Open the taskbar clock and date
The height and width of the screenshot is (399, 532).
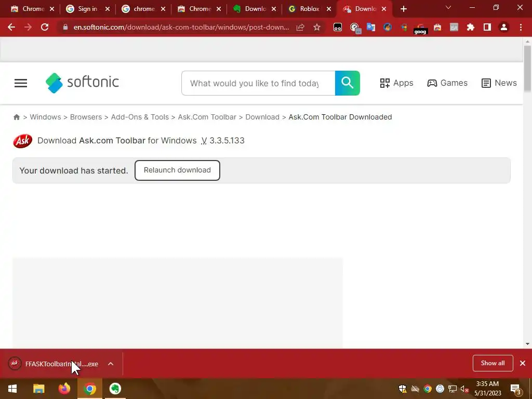tap(487, 389)
